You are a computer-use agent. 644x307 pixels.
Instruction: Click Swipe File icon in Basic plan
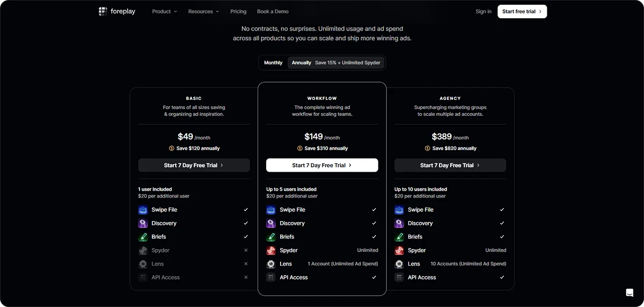tap(143, 210)
